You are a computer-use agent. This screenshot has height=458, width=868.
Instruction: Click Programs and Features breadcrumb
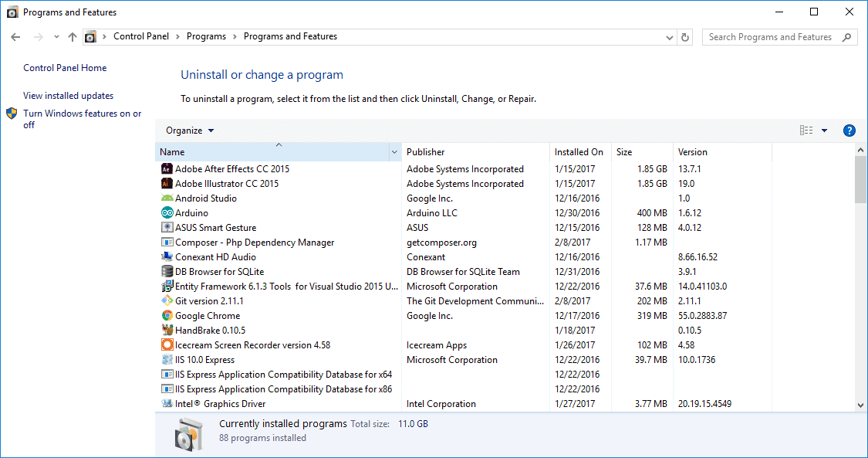(290, 36)
